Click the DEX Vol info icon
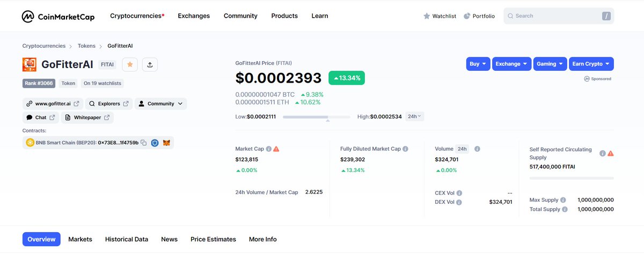 459,202
